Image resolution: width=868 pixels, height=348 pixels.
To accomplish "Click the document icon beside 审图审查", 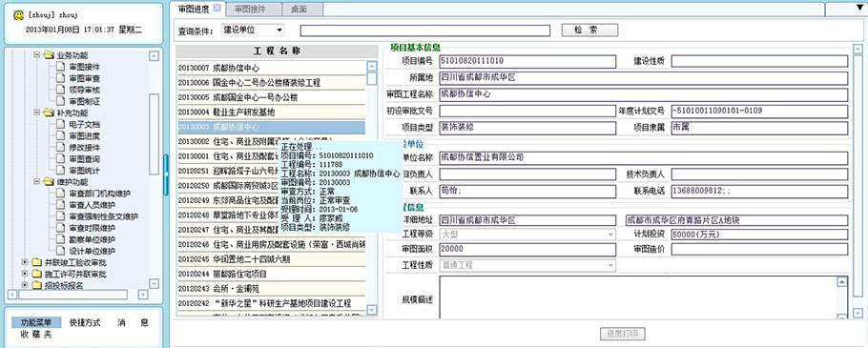I will coord(61,78).
